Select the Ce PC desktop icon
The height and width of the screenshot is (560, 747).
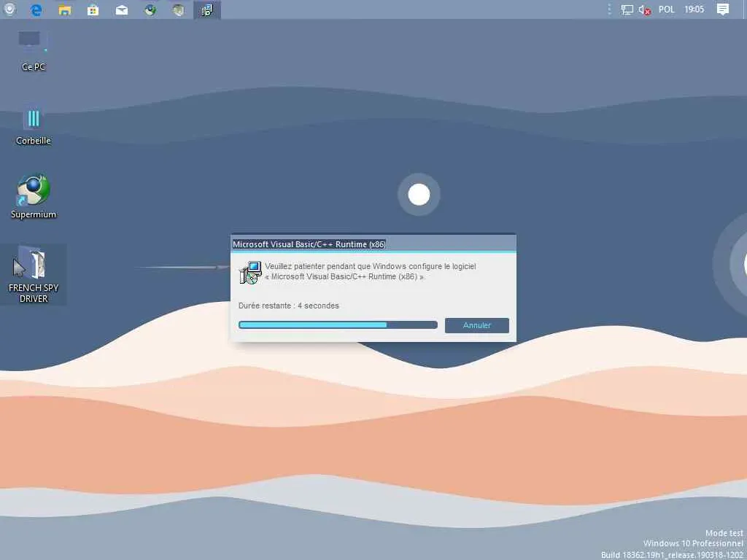coord(33,50)
